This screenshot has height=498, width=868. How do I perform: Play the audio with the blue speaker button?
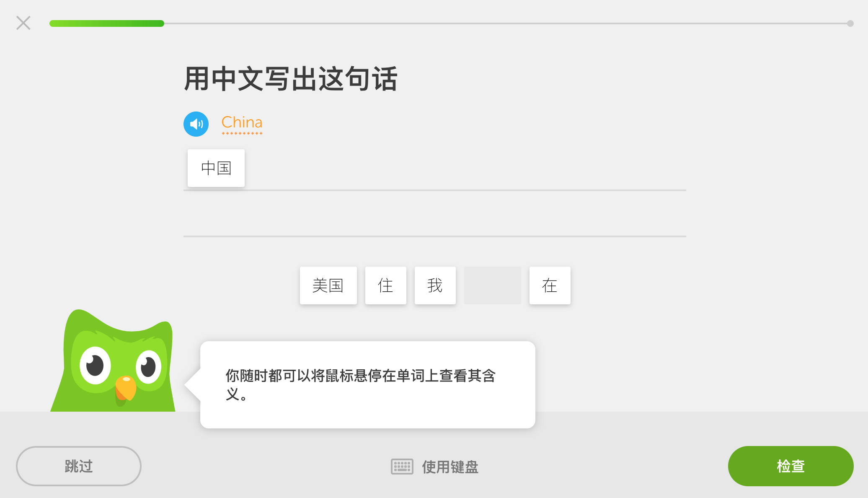[196, 124]
